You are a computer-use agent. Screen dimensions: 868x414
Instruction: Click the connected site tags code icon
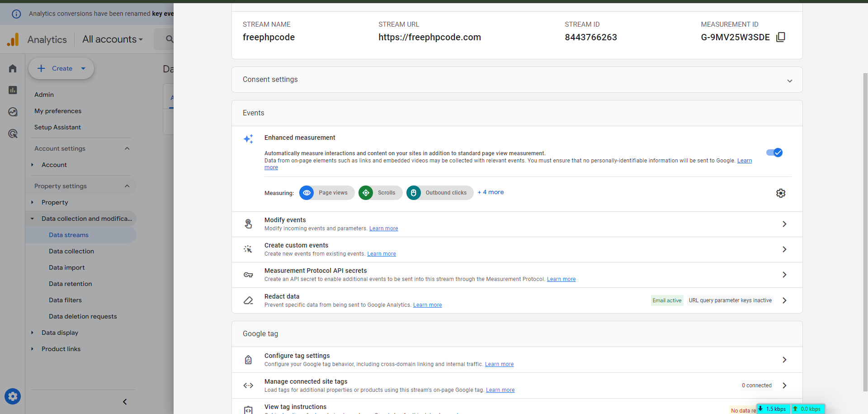pos(248,385)
